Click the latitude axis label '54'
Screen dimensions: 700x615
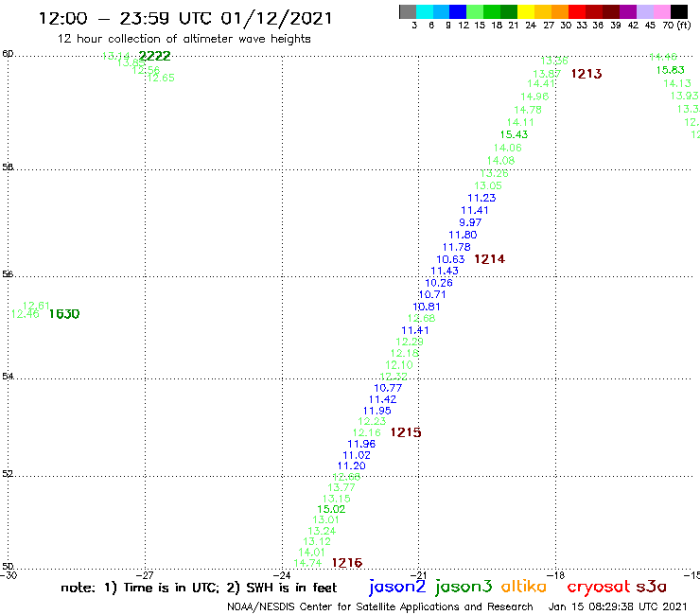click(8, 376)
